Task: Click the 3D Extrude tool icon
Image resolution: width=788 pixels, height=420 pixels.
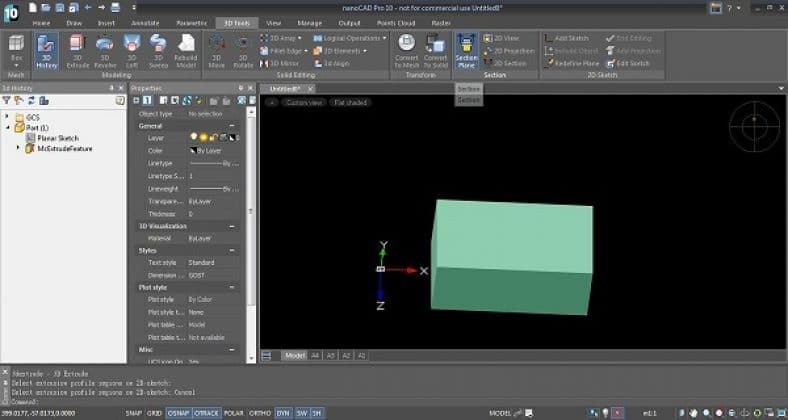Action: tap(76, 48)
